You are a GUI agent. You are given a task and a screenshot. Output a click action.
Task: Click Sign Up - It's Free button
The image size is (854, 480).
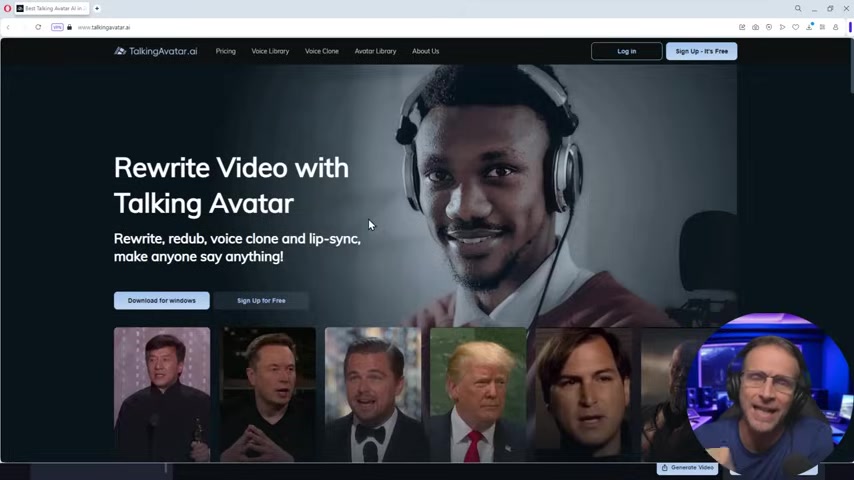(702, 51)
